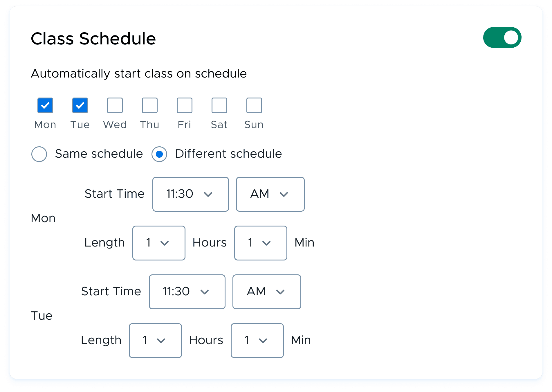This screenshot has width=552, height=392.
Task: Expand Tuesday's length Min dropdown
Action: [x=257, y=341]
